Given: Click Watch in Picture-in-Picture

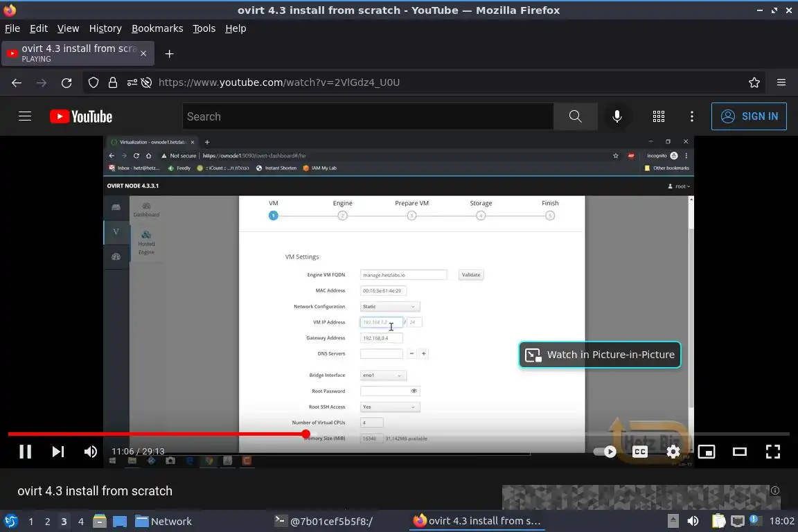Looking at the screenshot, I should click(600, 355).
